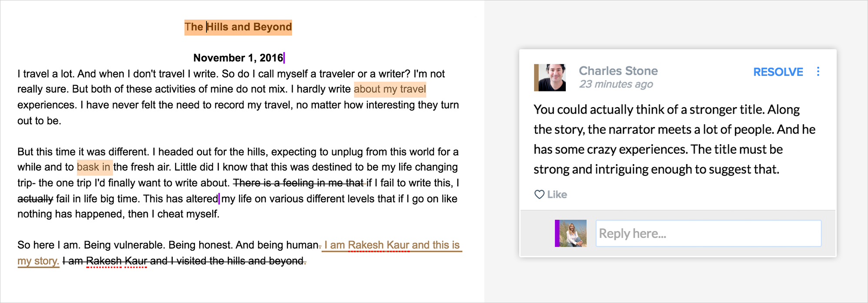Click the highlighted words 'bask in'
Screen dimensions: 868x303
point(94,167)
